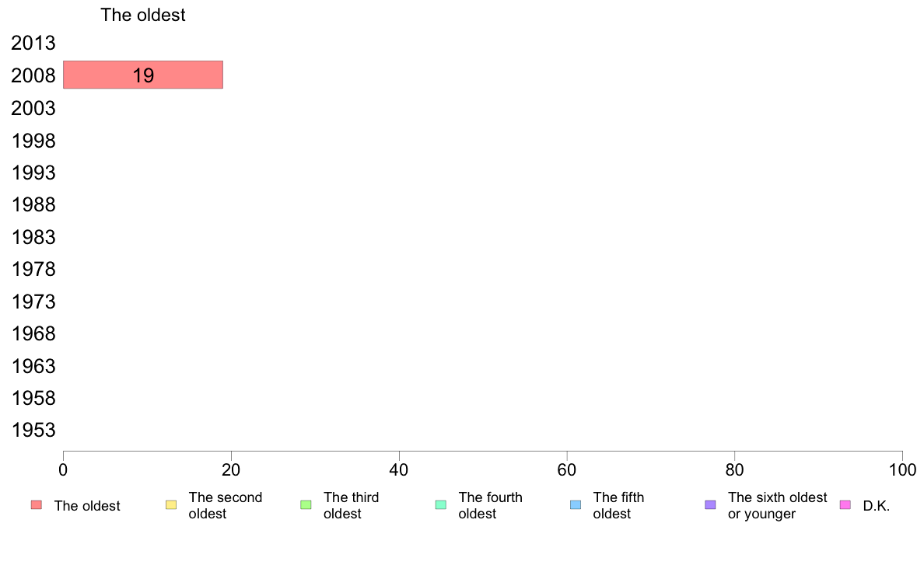
Task: Click the blue 'The fifth oldest' legend swatch
Action: tap(576, 505)
